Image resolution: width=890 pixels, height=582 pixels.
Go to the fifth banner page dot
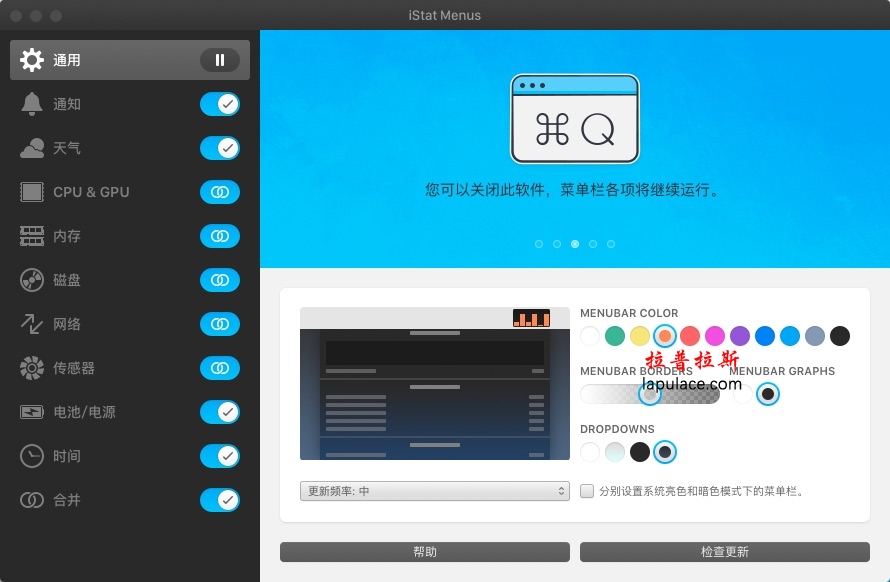(x=611, y=244)
